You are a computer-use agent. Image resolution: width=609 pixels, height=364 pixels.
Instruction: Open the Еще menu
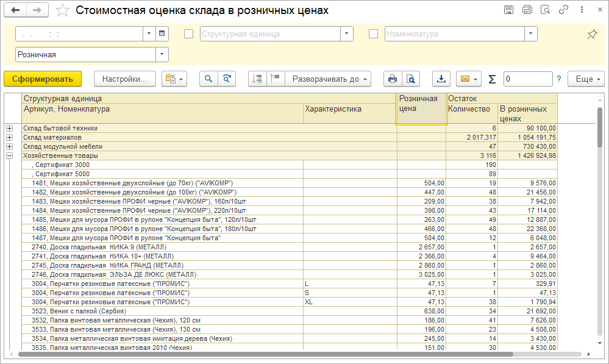click(x=585, y=79)
